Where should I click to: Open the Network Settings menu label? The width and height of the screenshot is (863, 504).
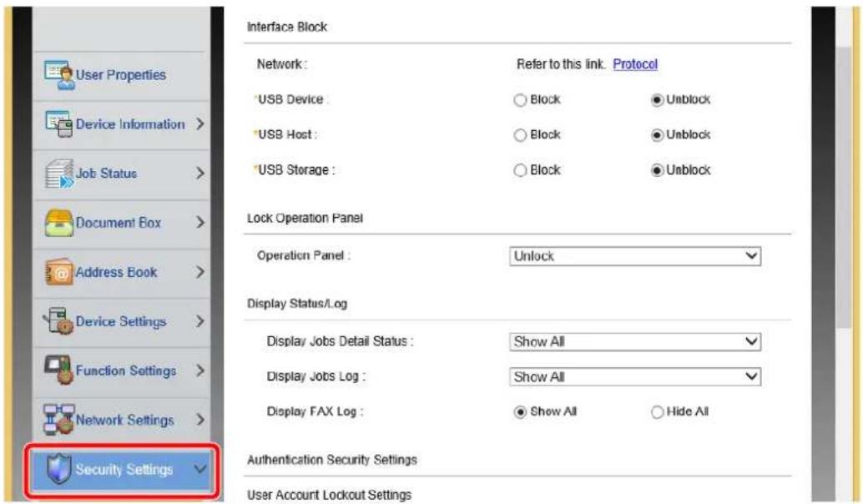pos(124,420)
